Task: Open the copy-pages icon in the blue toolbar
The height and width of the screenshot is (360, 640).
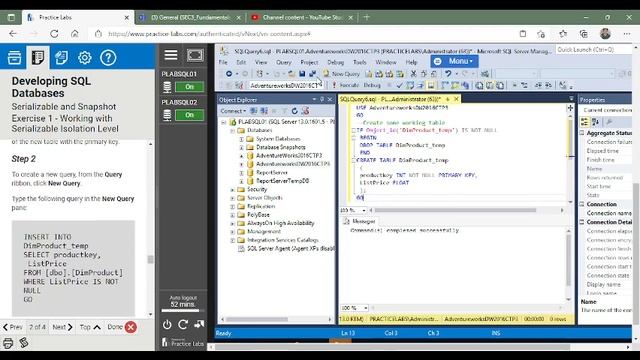Action: 61,58
